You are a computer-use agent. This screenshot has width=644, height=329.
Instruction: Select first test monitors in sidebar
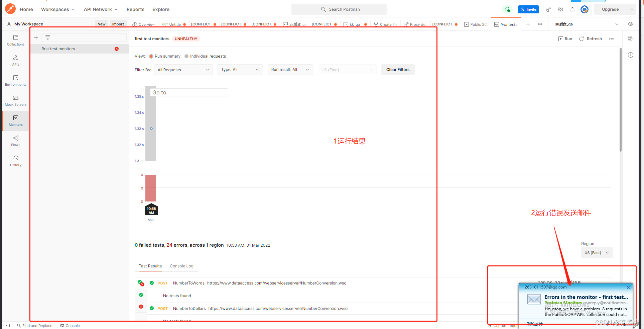point(80,49)
